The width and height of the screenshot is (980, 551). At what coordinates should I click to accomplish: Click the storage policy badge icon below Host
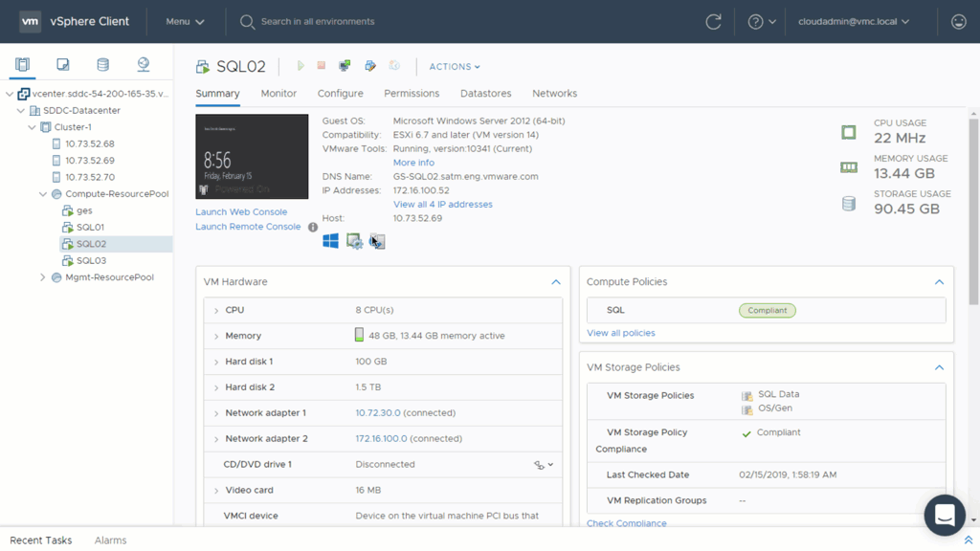tap(377, 241)
